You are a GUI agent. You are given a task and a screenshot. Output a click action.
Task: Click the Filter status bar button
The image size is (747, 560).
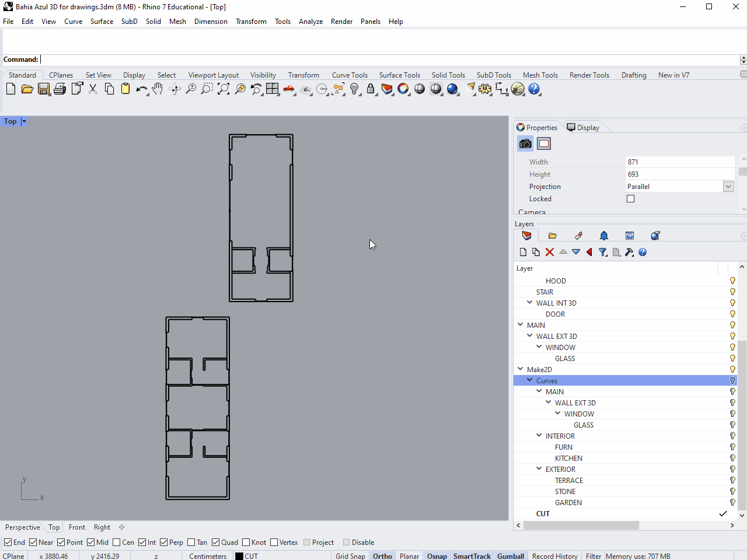(594, 556)
